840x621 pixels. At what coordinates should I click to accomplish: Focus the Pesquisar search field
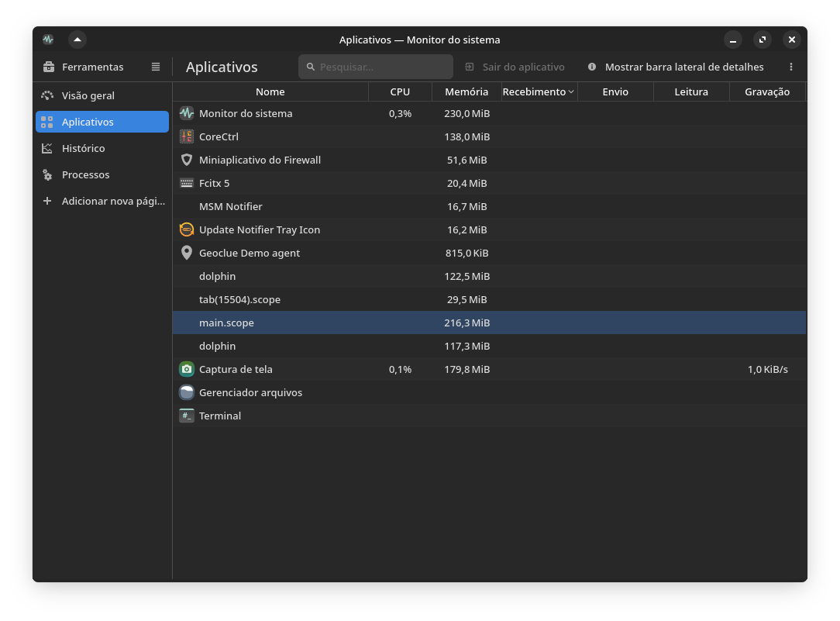click(376, 67)
